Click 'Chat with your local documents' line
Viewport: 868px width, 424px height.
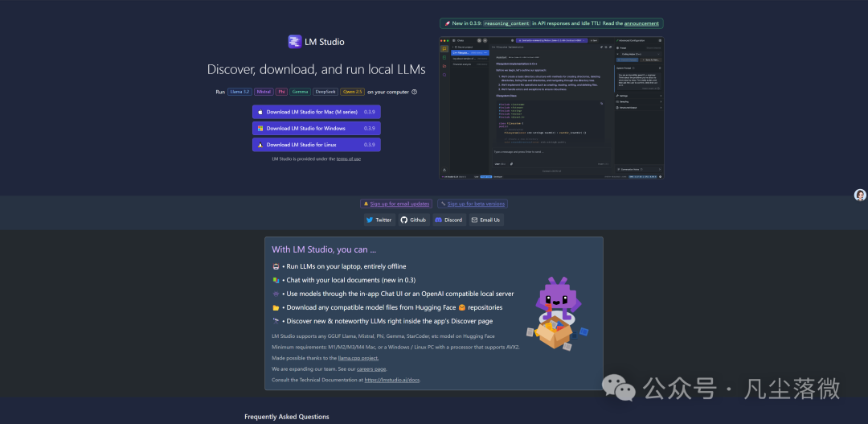(x=351, y=281)
